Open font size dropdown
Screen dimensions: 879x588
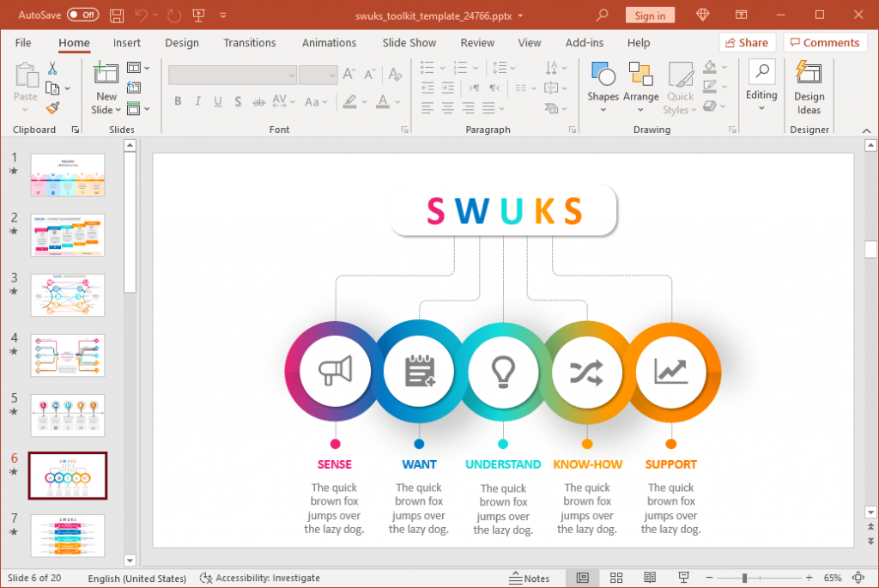point(332,76)
